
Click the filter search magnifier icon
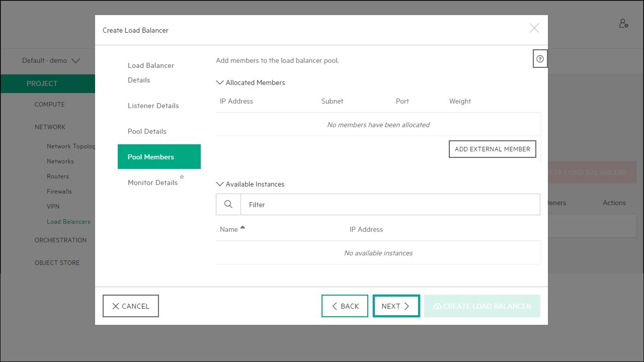pyautogui.click(x=228, y=205)
